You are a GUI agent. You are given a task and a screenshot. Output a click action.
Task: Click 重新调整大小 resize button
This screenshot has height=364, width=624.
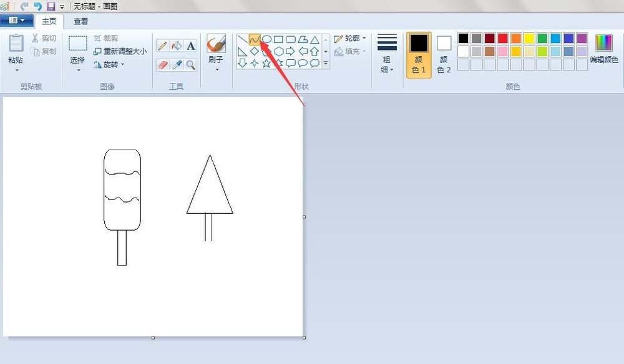click(x=120, y=51)
